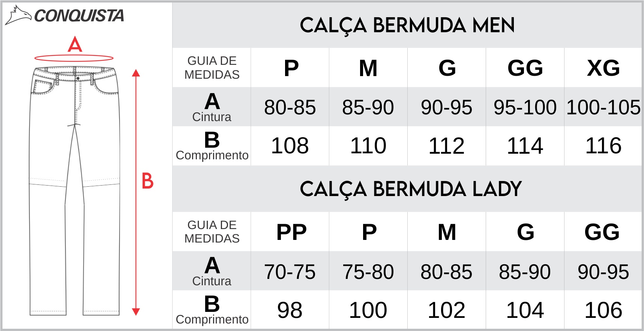Click the CONQUISTA brand name text
This screenshot has height=331, width=644.
(79, 16)
